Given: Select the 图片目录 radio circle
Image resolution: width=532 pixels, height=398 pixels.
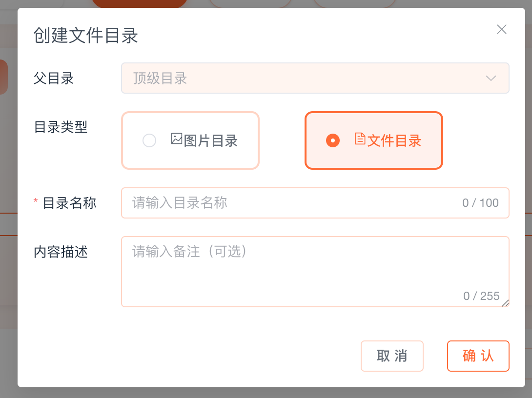Looking at the screenshot, I should pyautogui.click(x=149, y=141).
